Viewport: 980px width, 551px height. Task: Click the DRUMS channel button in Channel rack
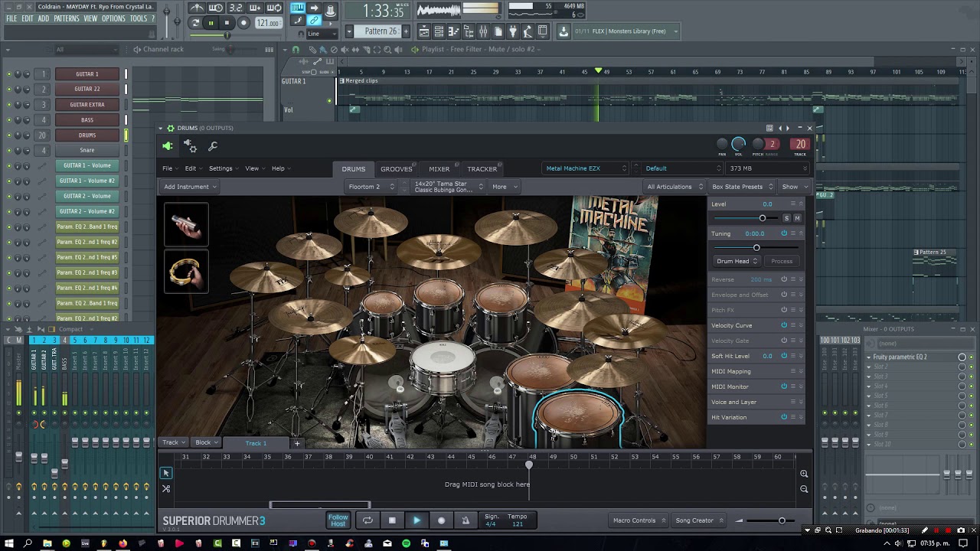tap(87, 135)
